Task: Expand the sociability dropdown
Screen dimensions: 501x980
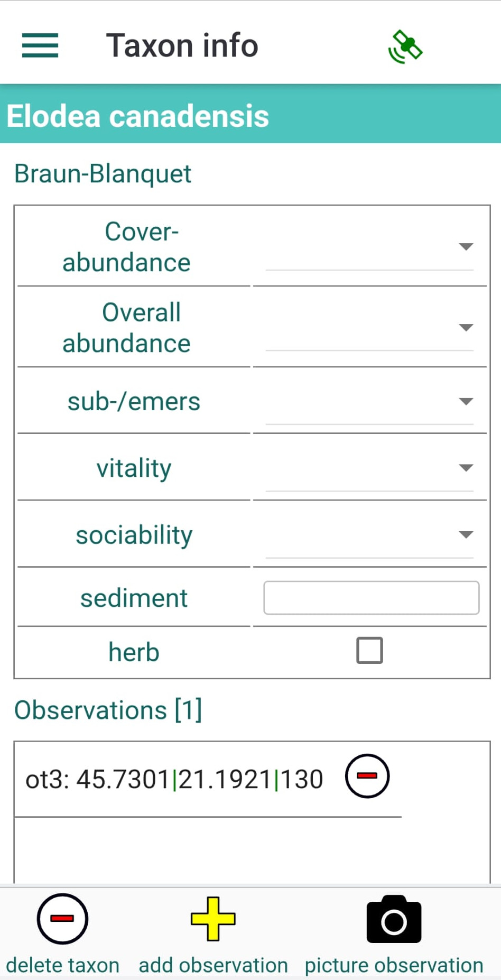Action: 369,535
